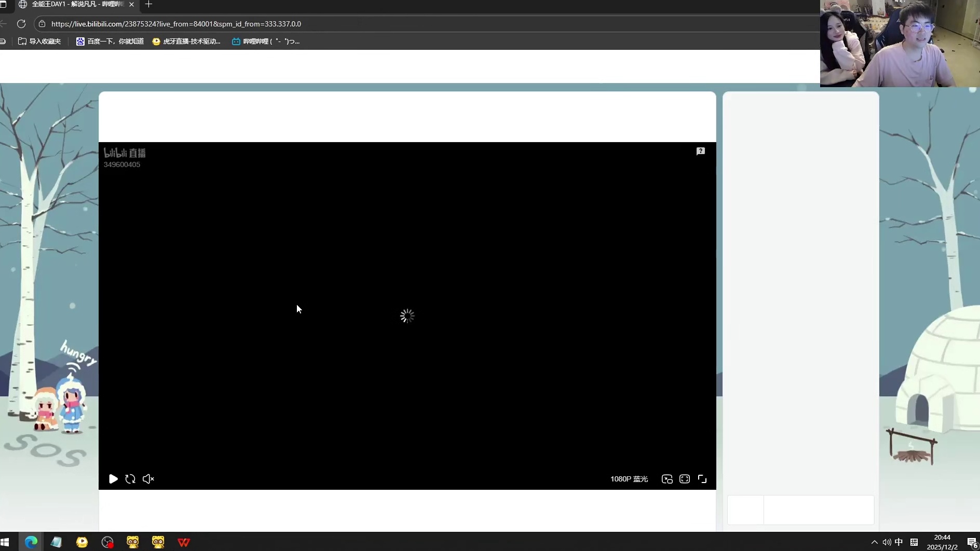Open the 百度一下 bookmark link

[x=110, y=42]
